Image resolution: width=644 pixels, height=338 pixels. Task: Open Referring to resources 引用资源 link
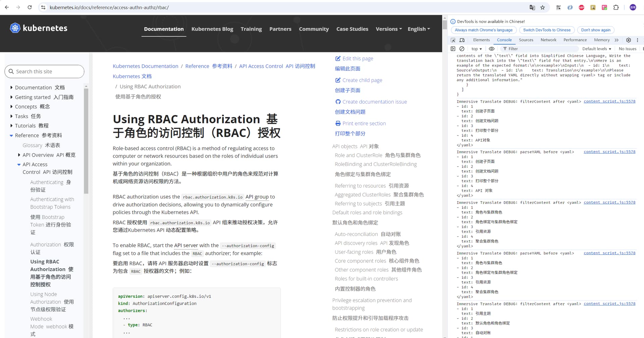coord(372,186)
